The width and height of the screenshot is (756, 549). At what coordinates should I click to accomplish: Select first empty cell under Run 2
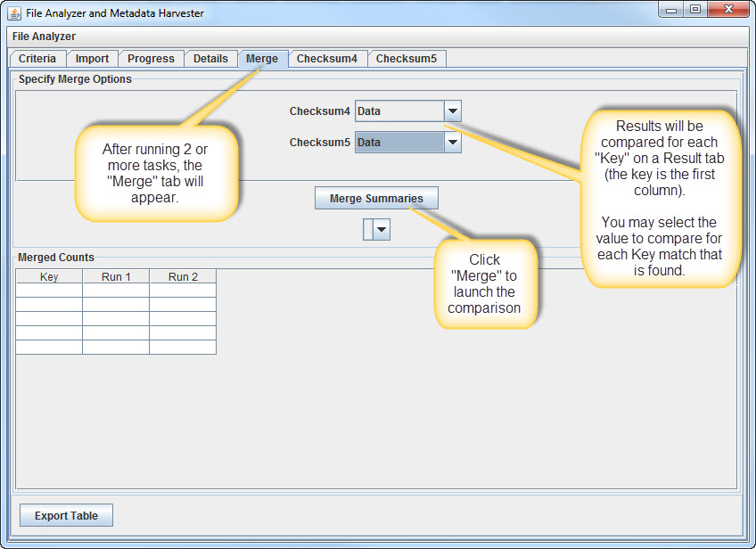(183, 291)
